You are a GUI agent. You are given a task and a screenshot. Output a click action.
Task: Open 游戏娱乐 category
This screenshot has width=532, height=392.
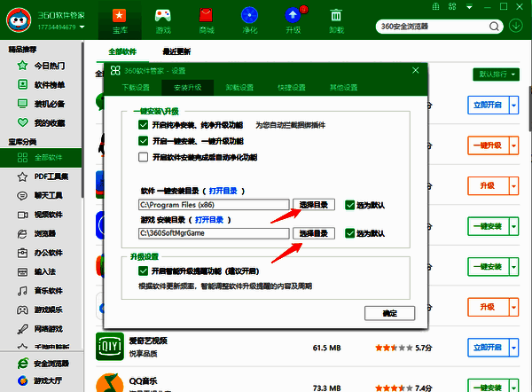pyautogui.click(x=41, y=310)
